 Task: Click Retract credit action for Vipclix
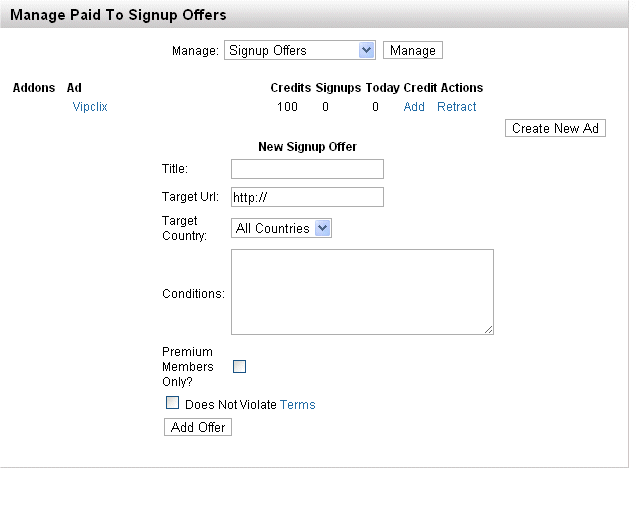click(x=456, y=107)
